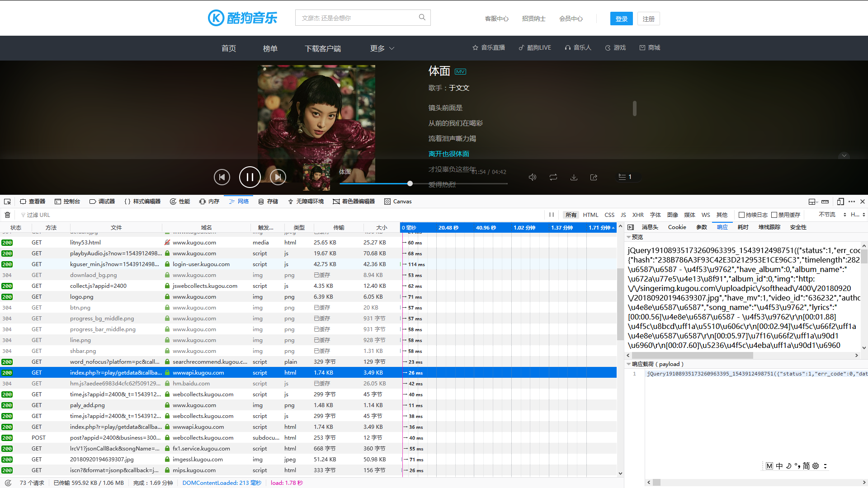Pause network recording in devtools
This screenshot has height=488, width=868.
(552, 215)
